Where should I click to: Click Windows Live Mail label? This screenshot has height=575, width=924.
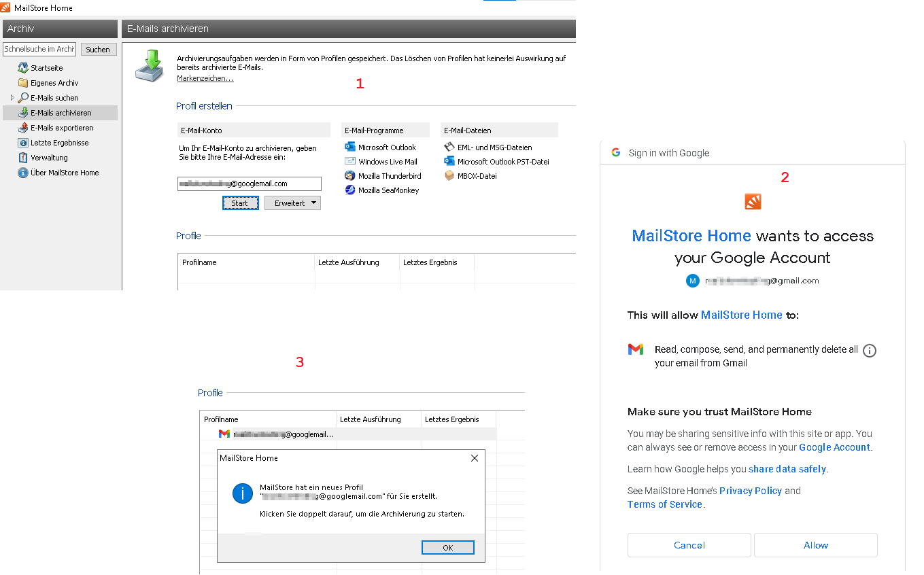click(388, 162)
